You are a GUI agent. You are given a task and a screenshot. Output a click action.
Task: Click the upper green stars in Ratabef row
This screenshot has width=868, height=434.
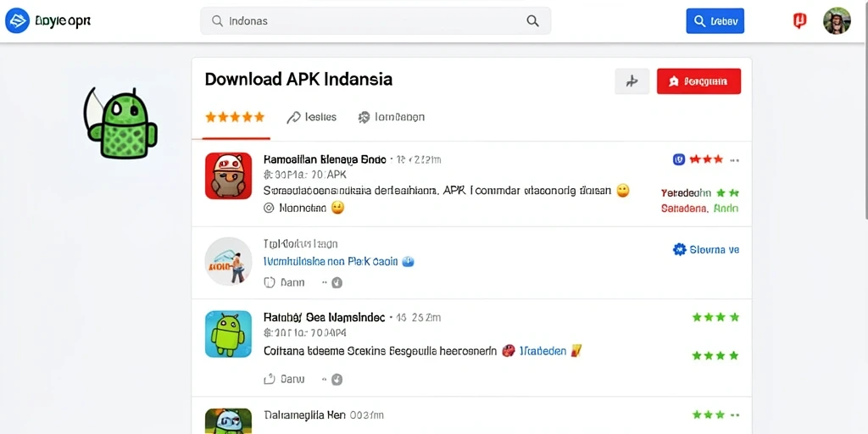[715, 317]
